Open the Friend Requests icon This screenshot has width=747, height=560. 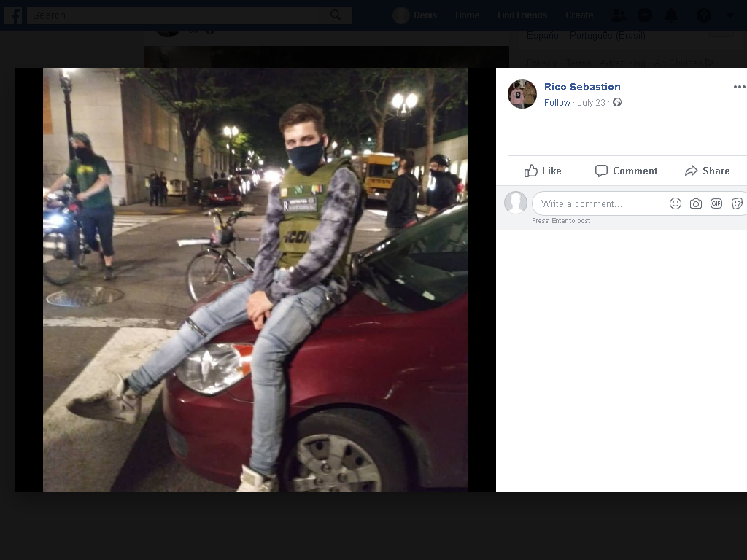point(619,15)
